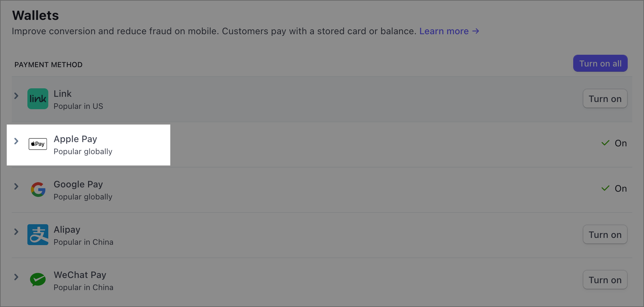This screenshot has width=644, height=307.
Task: Expand the WeChat Pay row chevron
Action: pos(16,277)
